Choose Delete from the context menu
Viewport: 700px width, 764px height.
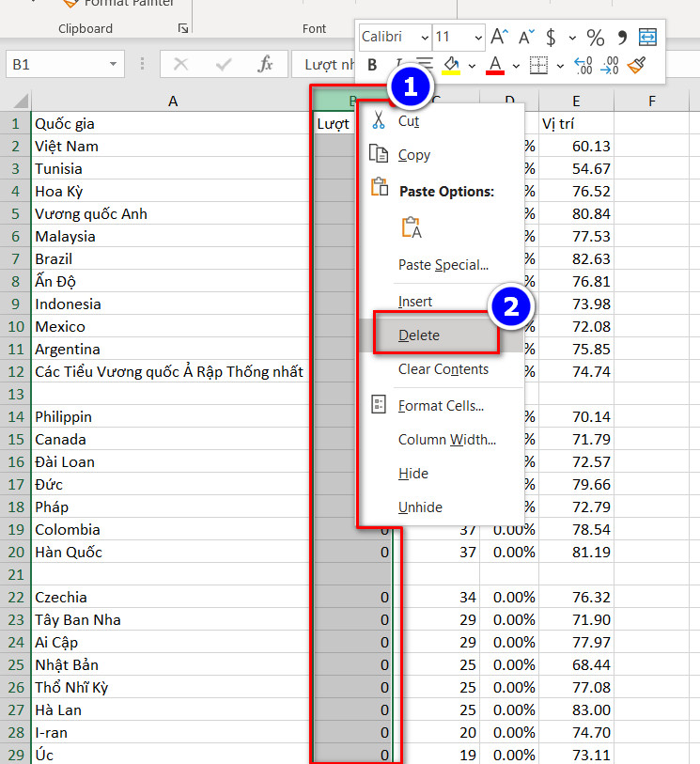tap(419, 335)
